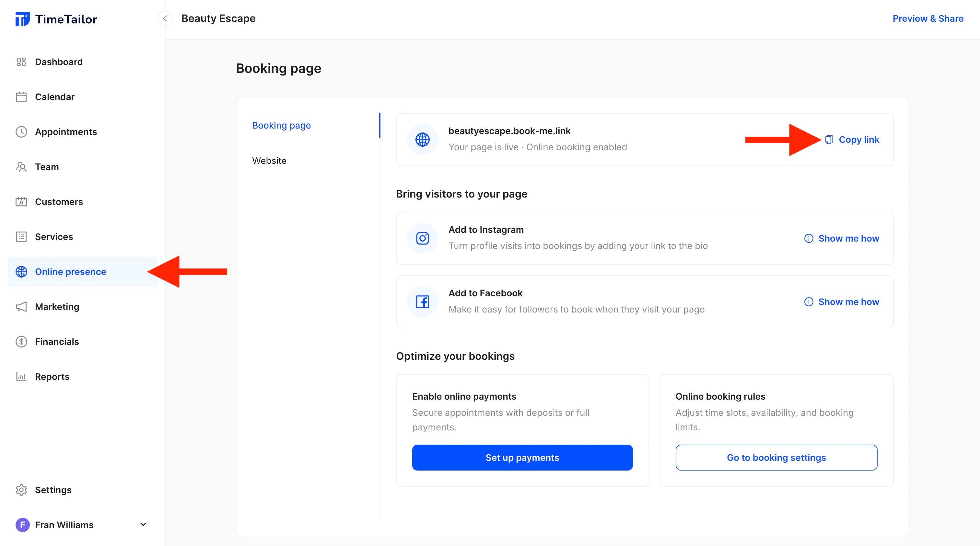Image resolution: width=980 pixels, height=546 pixels.
Task: Click the Financials dollar icon
Action: pyautogui.click(x=21, y=342)
